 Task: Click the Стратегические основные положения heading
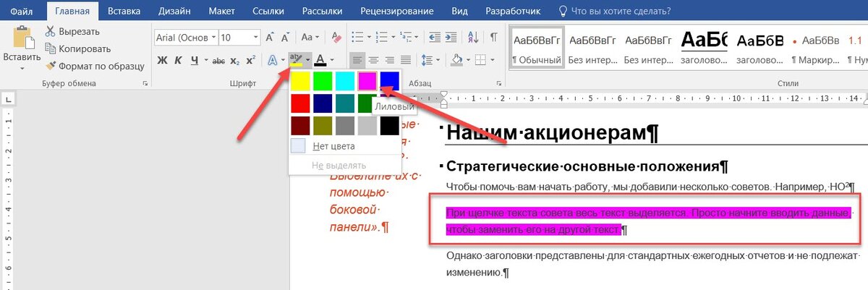[588, 166]
